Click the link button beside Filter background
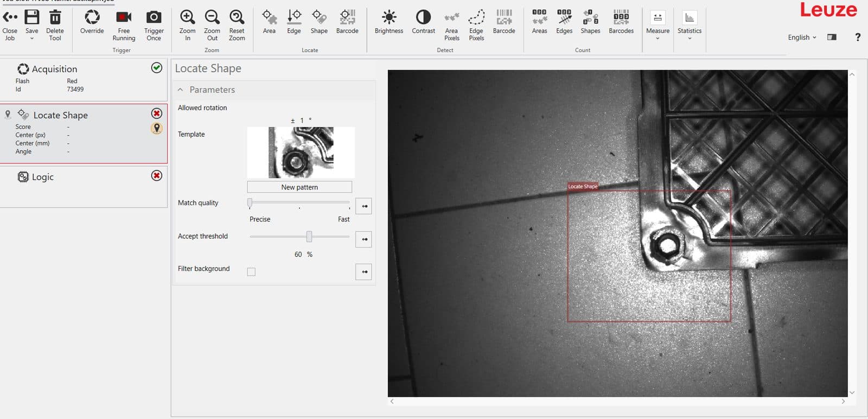 pyautogui.click(x=364, y=272)
